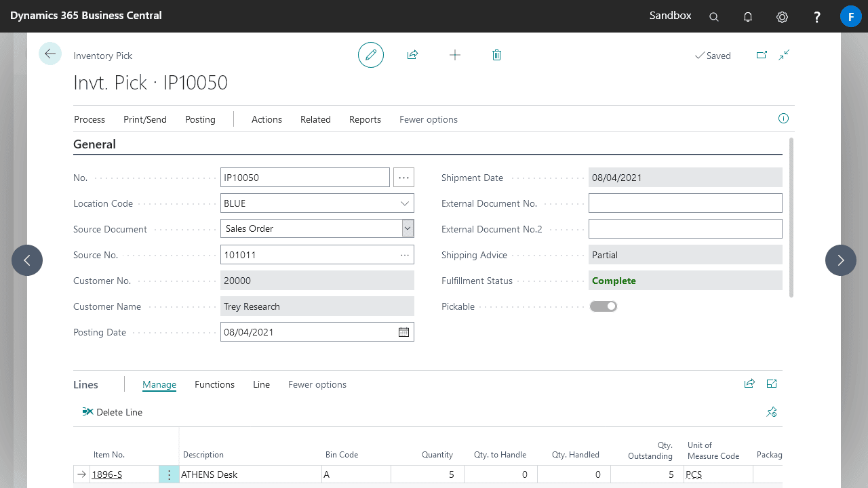Open the page information icon
This screenshot has height=488, width=868.
click(x=783, y=118)
